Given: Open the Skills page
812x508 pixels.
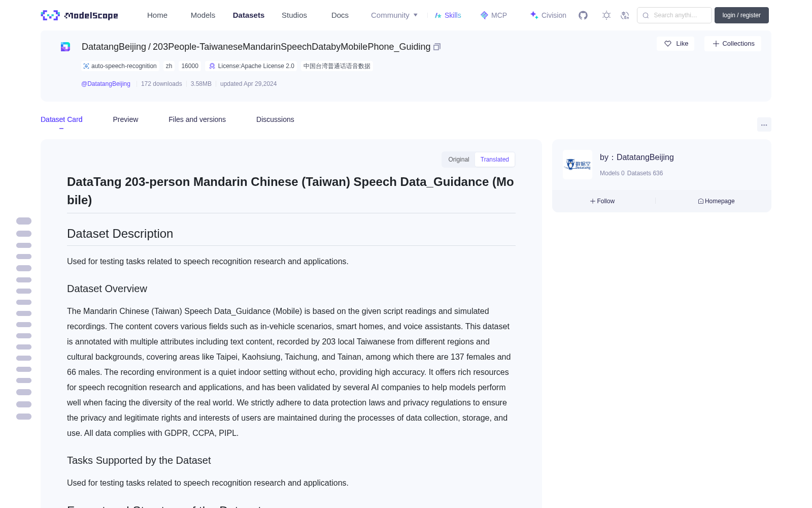Looking at the screenshot, I should (x=448, y=15).
